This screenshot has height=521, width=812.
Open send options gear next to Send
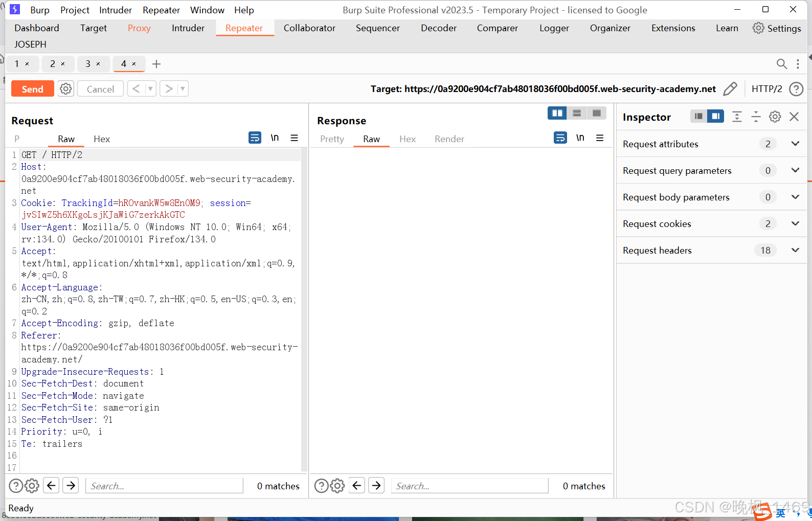pyautogui.click(x=66, y=89)
